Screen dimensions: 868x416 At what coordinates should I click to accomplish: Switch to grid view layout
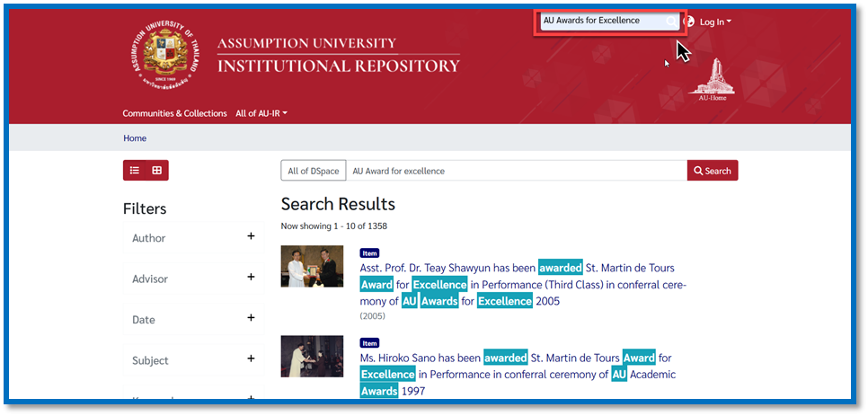(157, 171)
